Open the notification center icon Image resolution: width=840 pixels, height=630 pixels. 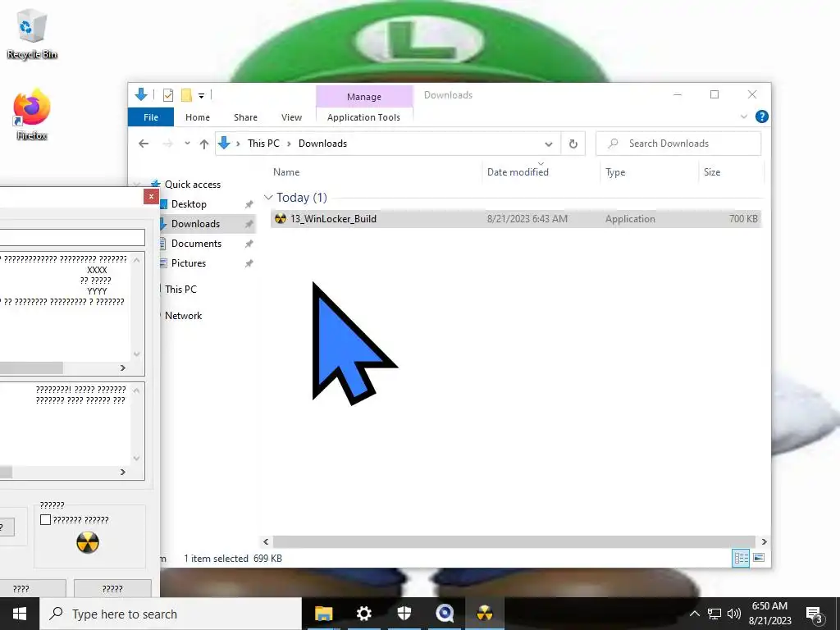tap(815, 615)
